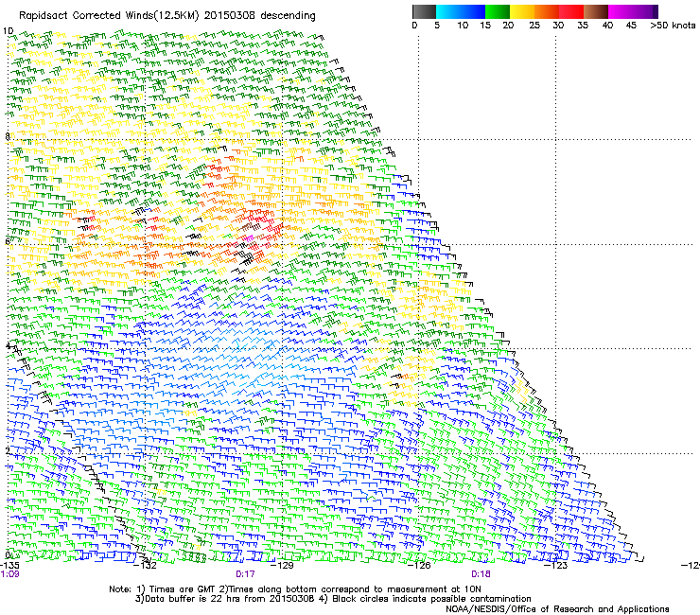Select the green 15-20 knots legend segment
Image resolution: width=700 pixels, height=615 pixels.
click(x=498, y=11)
